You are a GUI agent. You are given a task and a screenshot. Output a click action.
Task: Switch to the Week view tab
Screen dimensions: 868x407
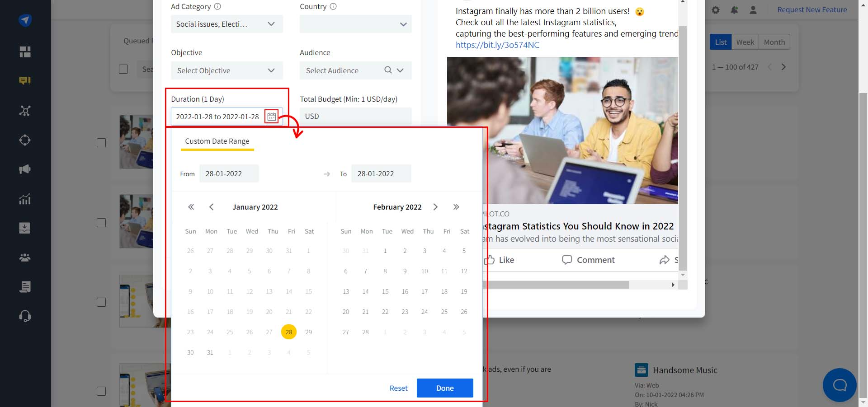[x=745, y=42]
